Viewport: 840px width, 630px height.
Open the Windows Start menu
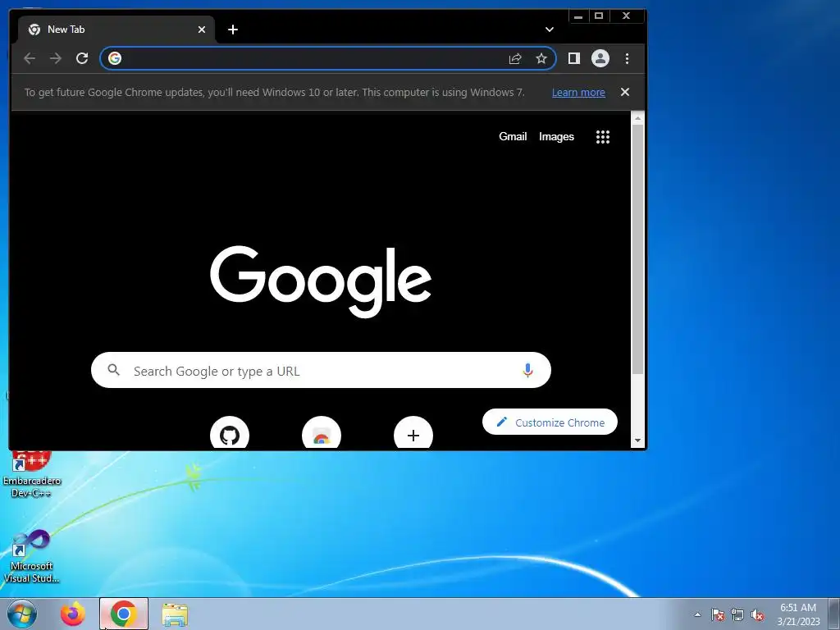[22, 614]
